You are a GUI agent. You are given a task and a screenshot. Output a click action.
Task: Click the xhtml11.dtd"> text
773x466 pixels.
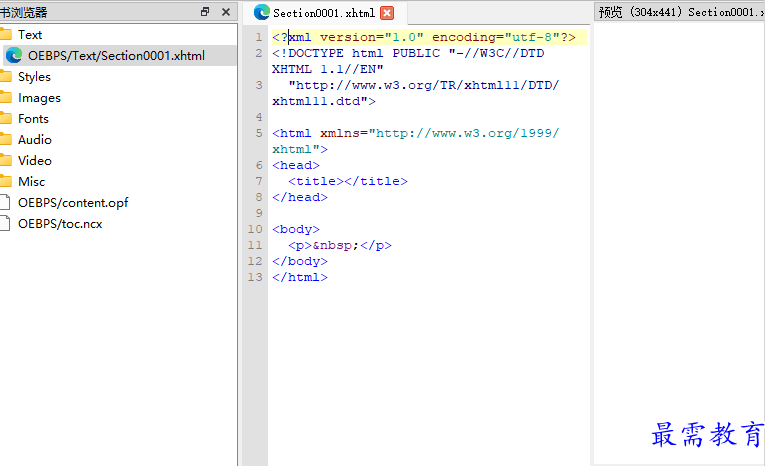click(x=323, y=102)
